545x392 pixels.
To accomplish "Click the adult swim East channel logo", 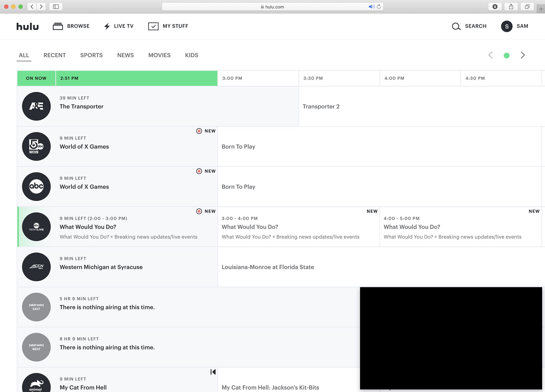I will tap(36, 307).
